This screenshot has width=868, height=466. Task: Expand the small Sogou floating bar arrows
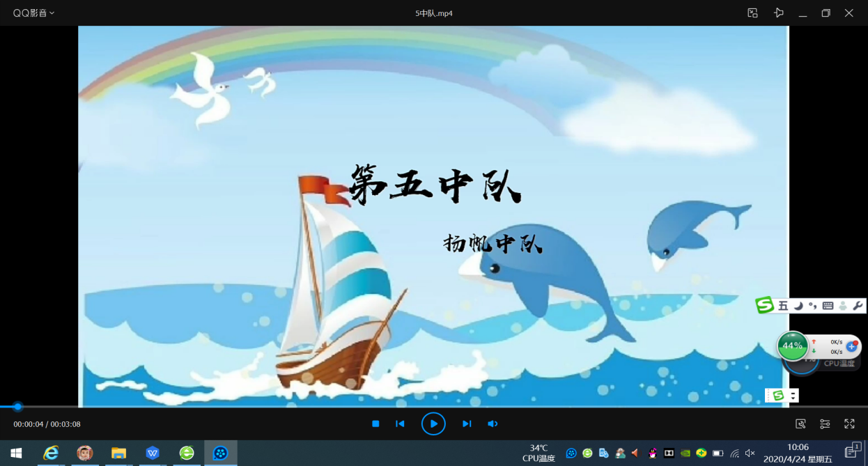793,396
